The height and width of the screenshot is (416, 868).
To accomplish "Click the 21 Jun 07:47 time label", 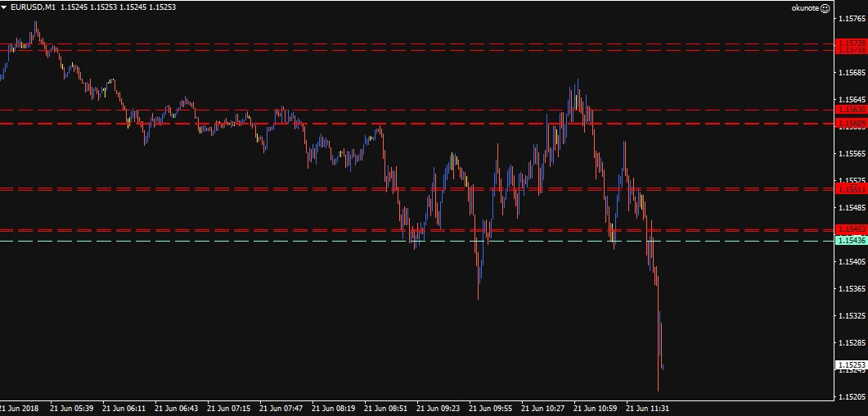I will 282,409.
